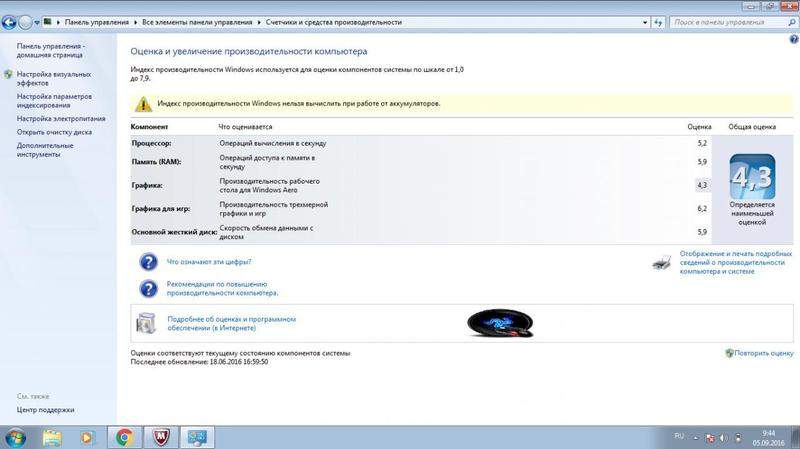
Task: Expand arrow after 'Панель управления' breadcrumb
Action: coord(136,22)
